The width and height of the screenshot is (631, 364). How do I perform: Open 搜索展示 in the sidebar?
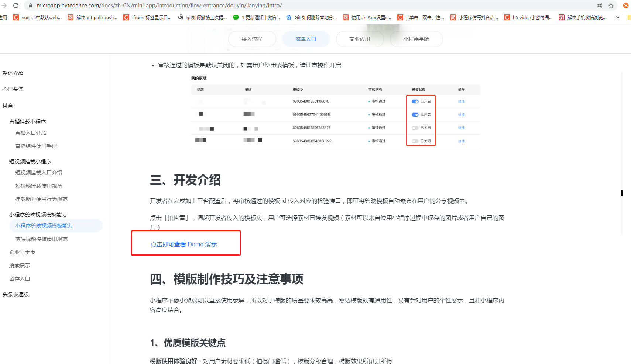pos(20,266)
